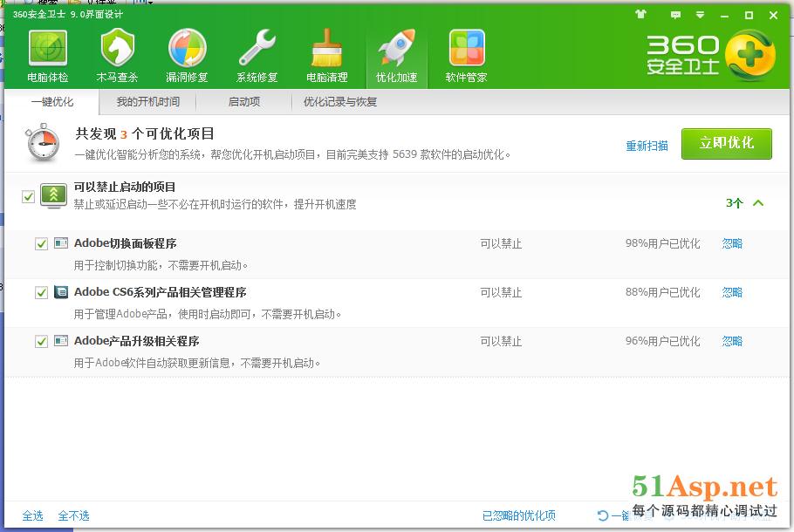The image size is (794, 532).
Task: Click the program icon for Adobe切换面板程序
Action: point(61,243)
